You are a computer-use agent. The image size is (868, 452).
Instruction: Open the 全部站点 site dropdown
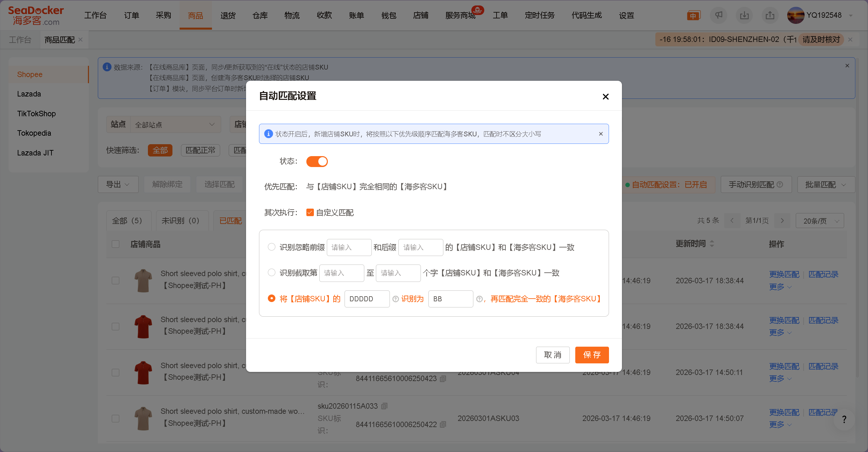pos(175,124)
